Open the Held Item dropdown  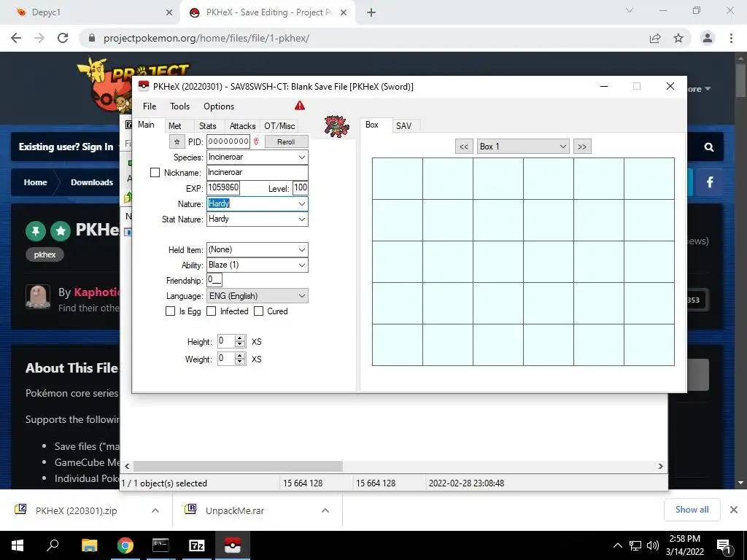pyautogui.click(x=301, y=249)
